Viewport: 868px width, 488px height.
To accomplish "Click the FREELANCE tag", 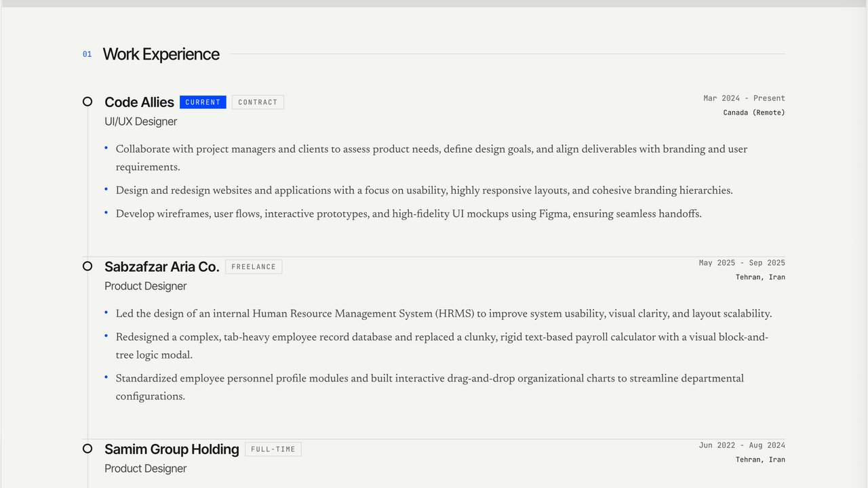I will point(254,267).
